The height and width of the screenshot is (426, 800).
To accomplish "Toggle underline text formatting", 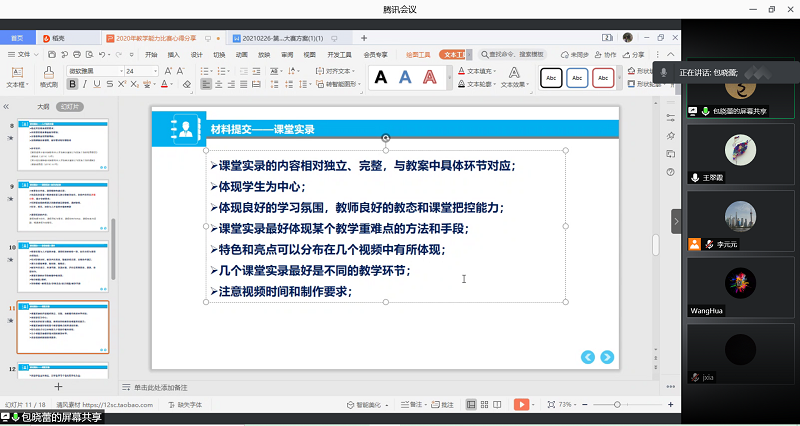I will tap(99, 85).
